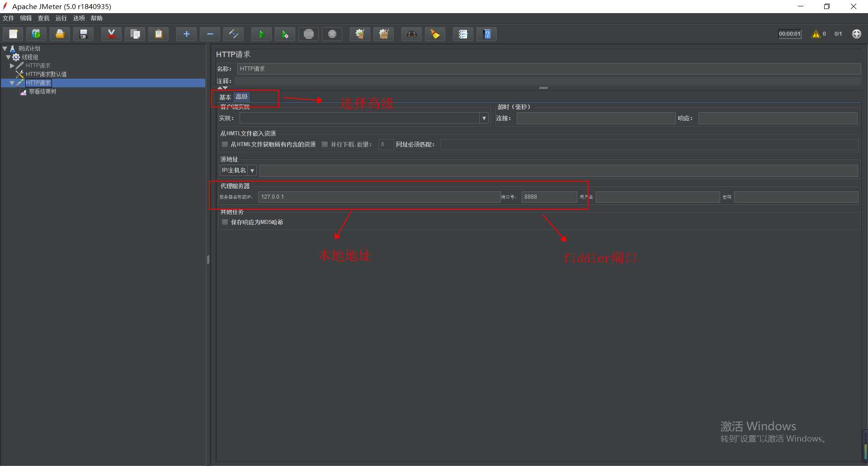Viewport: 868px width, 466px height.
Task: Click proxy server IP field 127.0.0.1
Action: click(x=379, y=197)
